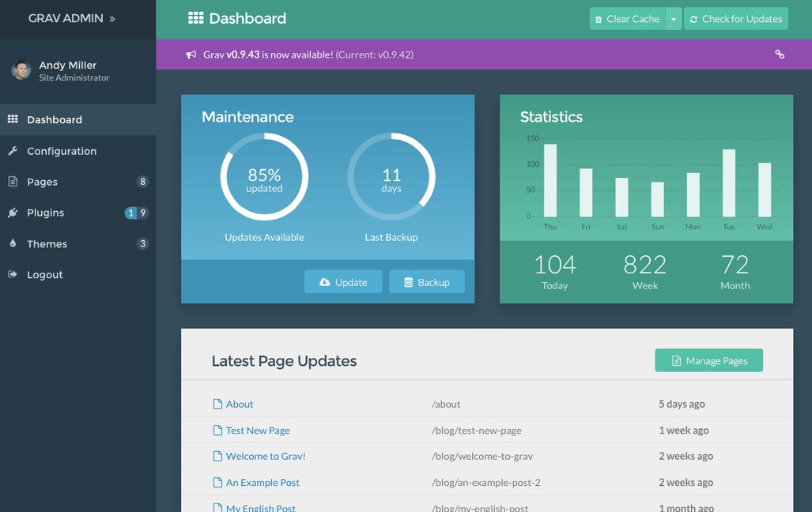This screenshot has width=812, height=512.
Task: Select the Configuration wrench icon
Action: (x=11, y=150)
